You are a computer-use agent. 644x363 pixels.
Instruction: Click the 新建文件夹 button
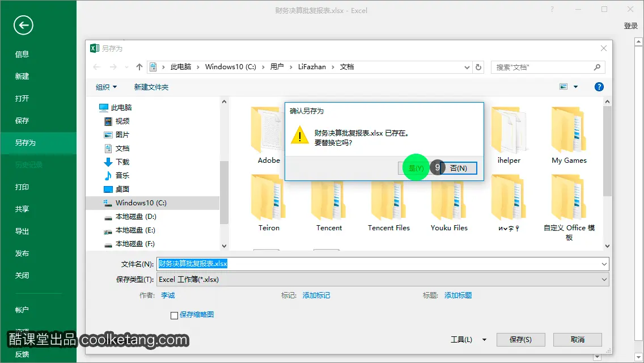pyautogui.click(x=151, y=87)
